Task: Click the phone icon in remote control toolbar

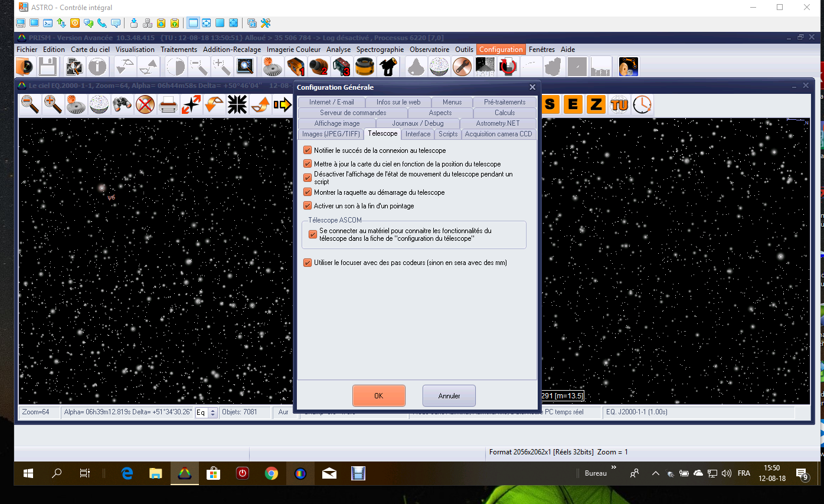Action: pos(102,23)
